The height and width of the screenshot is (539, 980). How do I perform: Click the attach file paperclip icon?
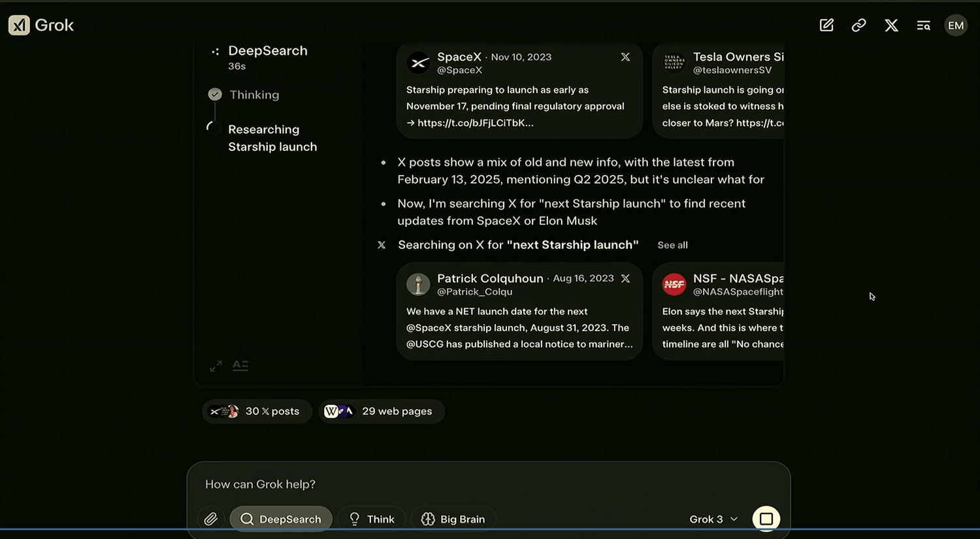(210, 519)
